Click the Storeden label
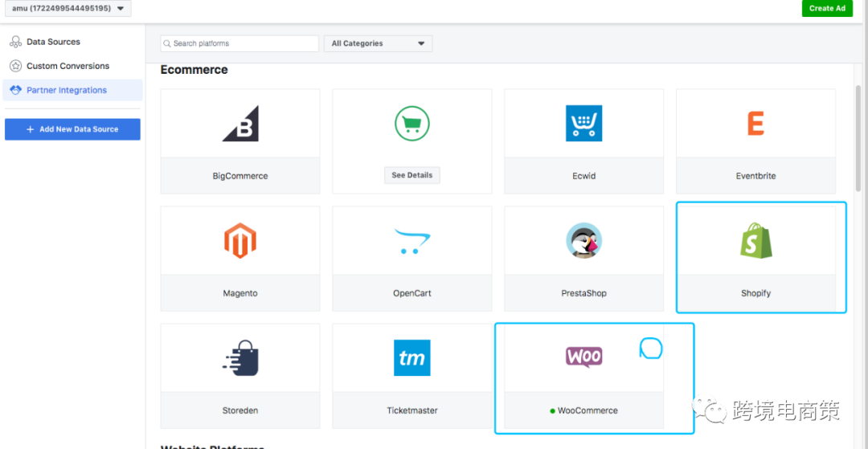This screenshot has width=868, height=449. click(x=240, y=410)
